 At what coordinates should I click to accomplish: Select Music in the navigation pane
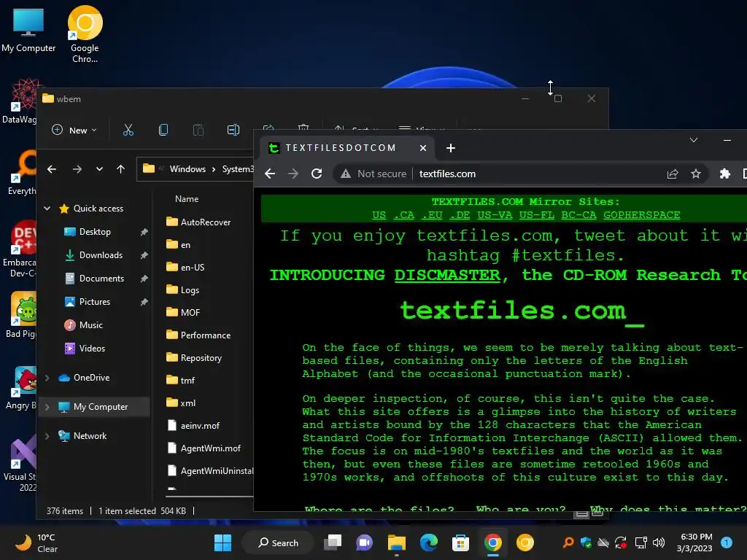(90, 325)
